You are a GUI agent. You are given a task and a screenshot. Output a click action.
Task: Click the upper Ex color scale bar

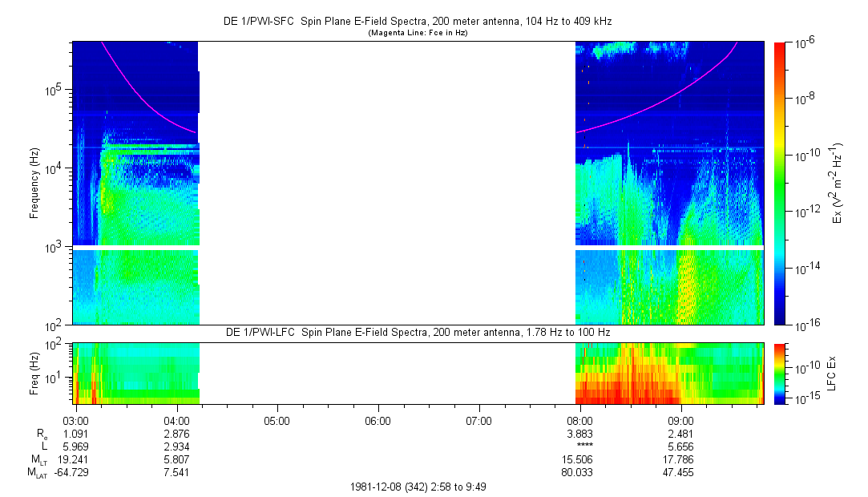click(781, 183)
